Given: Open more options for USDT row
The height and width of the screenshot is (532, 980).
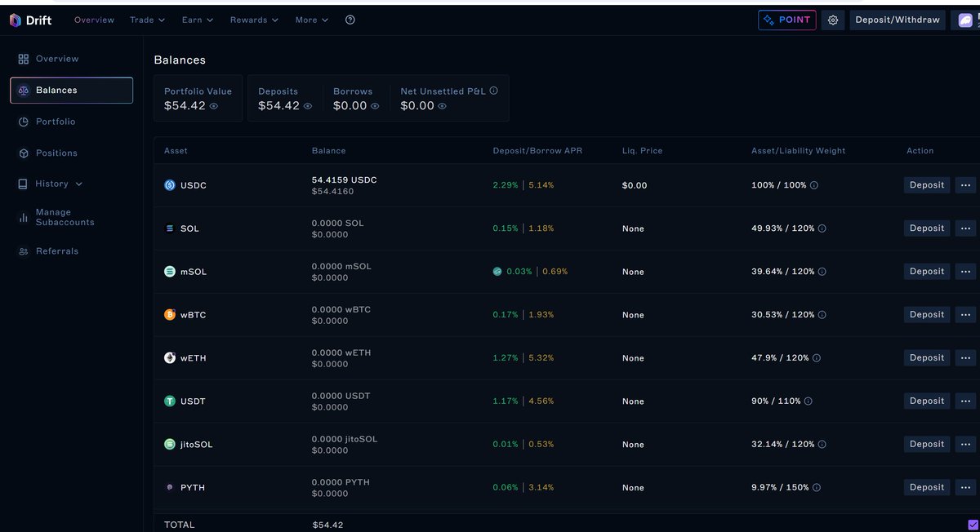Looking at the screenshot, I should (x=965, y=401).
